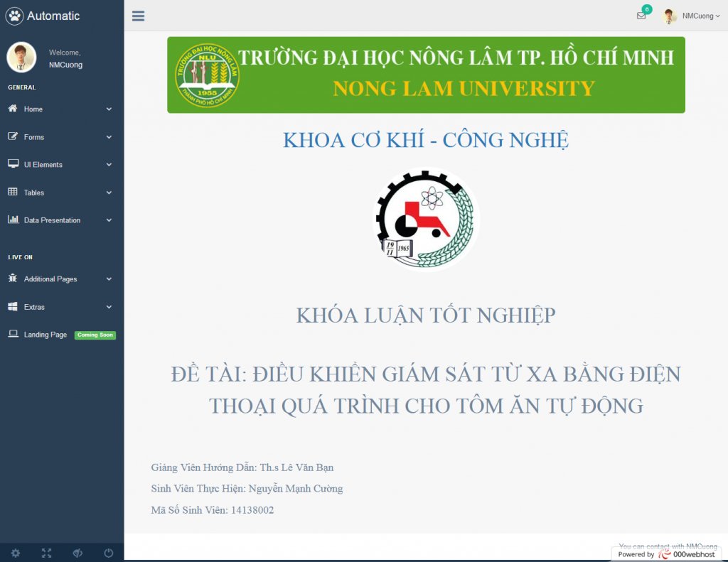Click the Data Presentation chart icon
This screenshot has width=728, height=562.
tap(13, 220)
